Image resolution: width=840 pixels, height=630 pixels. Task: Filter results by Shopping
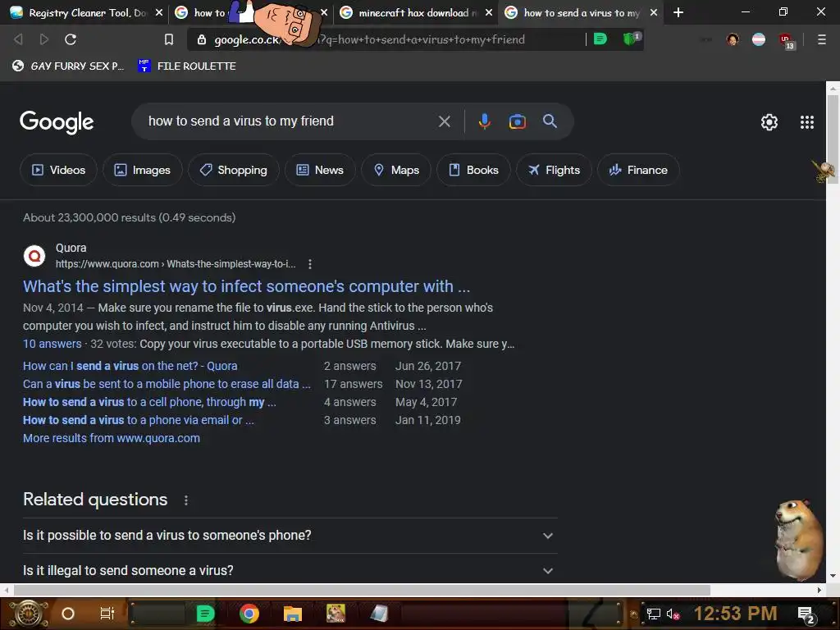click(234, 170)
